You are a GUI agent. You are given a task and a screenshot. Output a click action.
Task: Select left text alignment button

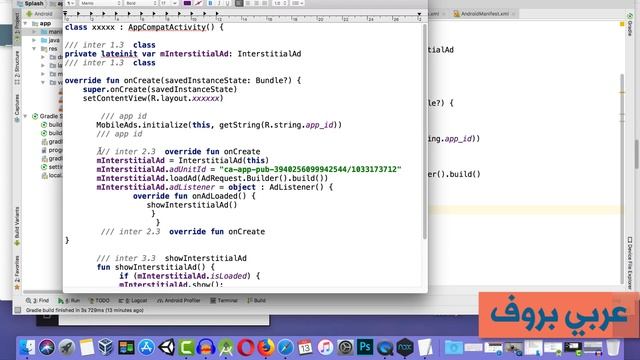pos(239,3)
